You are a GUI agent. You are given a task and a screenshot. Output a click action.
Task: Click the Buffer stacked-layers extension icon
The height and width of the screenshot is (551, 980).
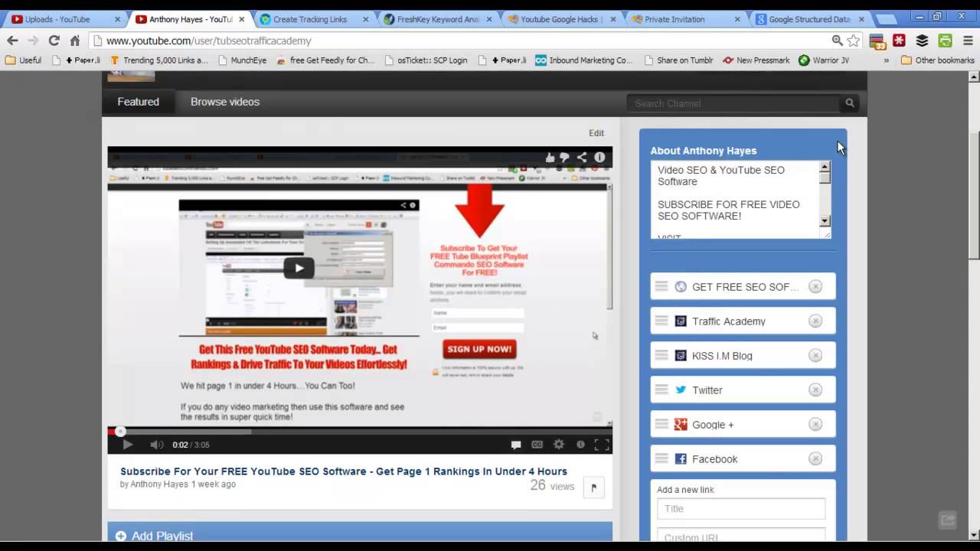tap(923, 41)
